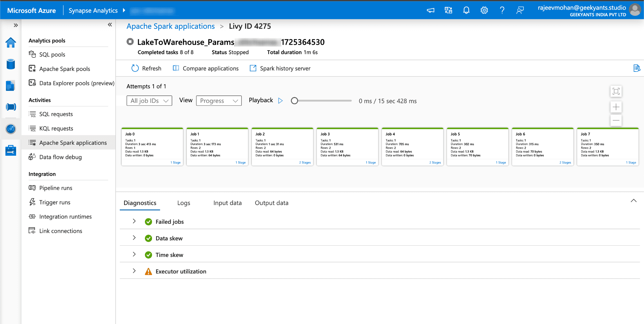Switch to the Logs tab
Image resolution: width=644 pixels, height=324 pixels.
tap(184, 203)
